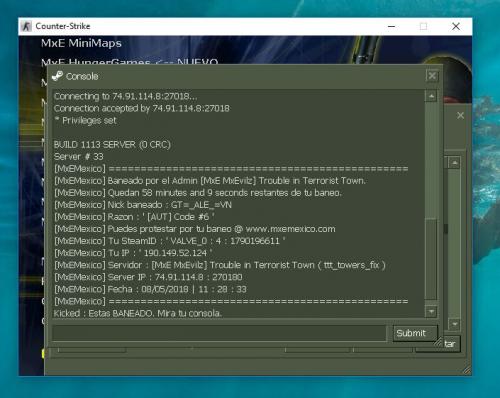
Task: Close the Counter-Strike game window
Action: 456,26
